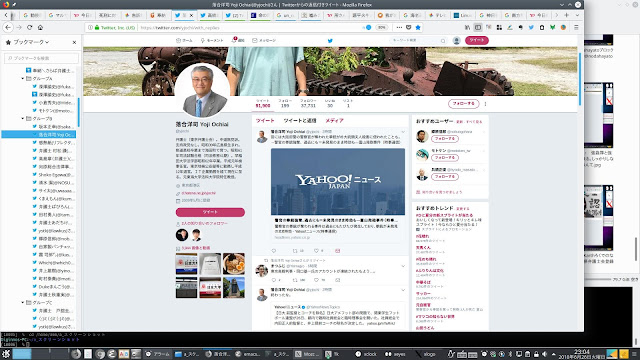Collapse the グループB bookmark folder
The width and height of the screenshot is (640, 360).
(x=23, y=118)
